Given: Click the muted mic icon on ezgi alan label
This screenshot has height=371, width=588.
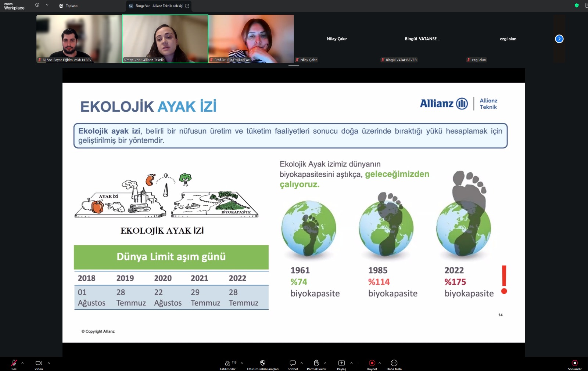Looking at the screenshot, I should [x=469, y=60].
